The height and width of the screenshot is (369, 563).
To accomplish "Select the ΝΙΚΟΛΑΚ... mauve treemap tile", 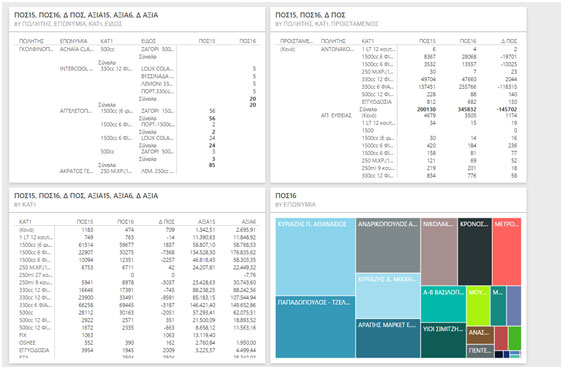I will point(439,251).
